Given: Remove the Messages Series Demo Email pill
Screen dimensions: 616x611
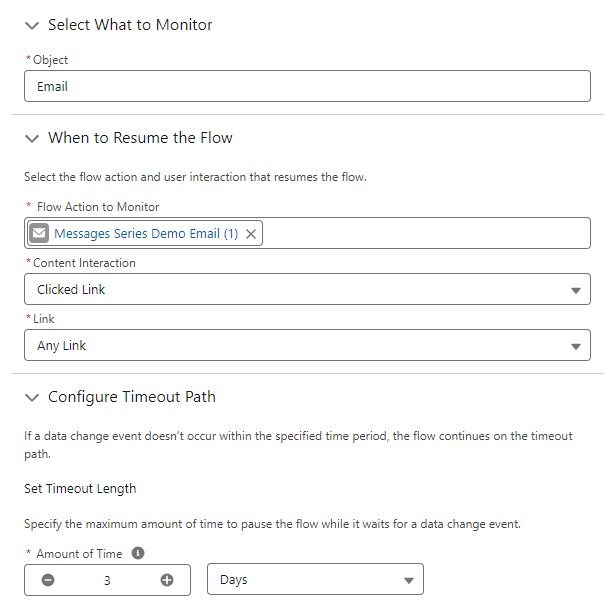Looking at the screenshot, I should pyautogui.click(x=251, y=233).
